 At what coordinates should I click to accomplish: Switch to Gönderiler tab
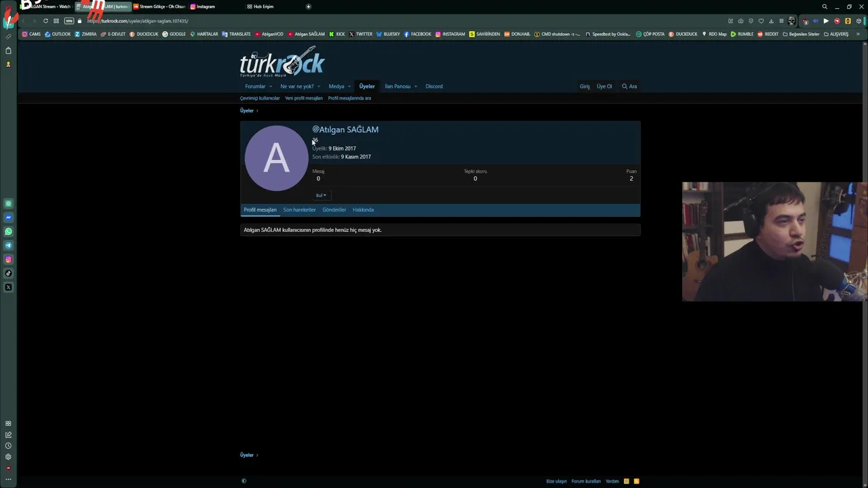tap(334, 210)
